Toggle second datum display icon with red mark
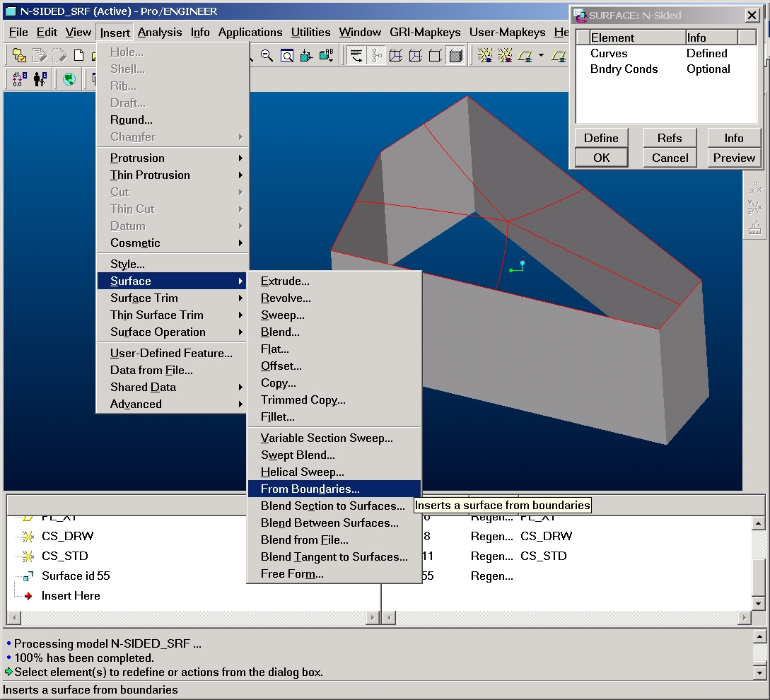770x700 pixels. (505, 56)
